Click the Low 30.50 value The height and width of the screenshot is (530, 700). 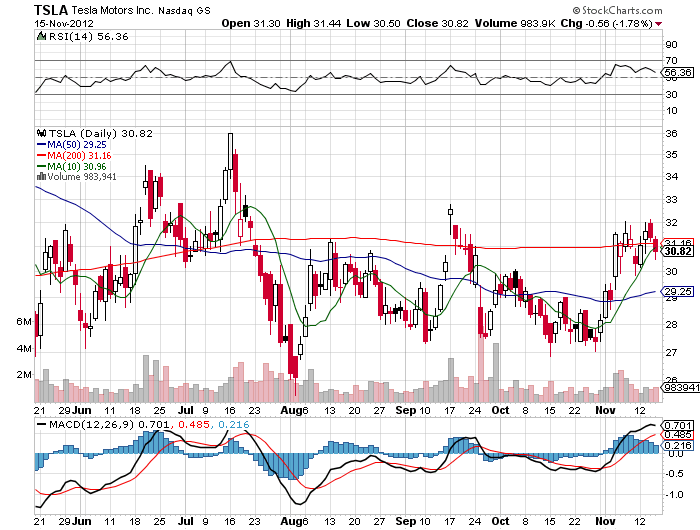pyautogui.click(x=373, y=23)
